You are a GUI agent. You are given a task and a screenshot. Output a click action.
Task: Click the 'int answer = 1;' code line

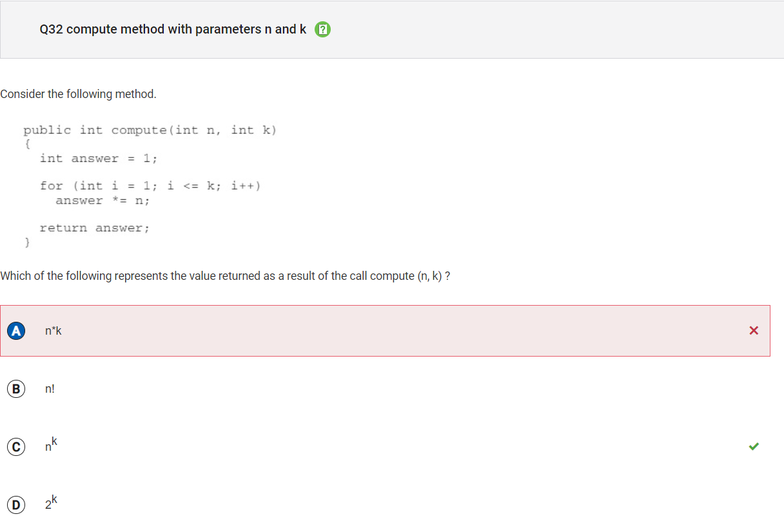pyautogui.click(x=99, y=159)
